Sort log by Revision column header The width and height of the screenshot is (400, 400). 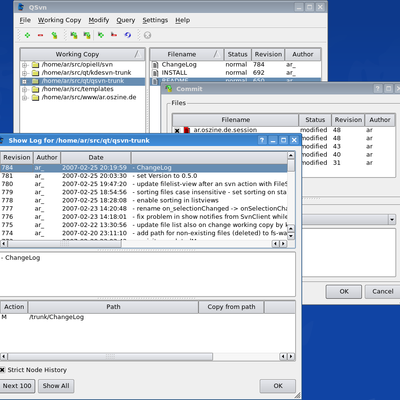click(17, 158)
